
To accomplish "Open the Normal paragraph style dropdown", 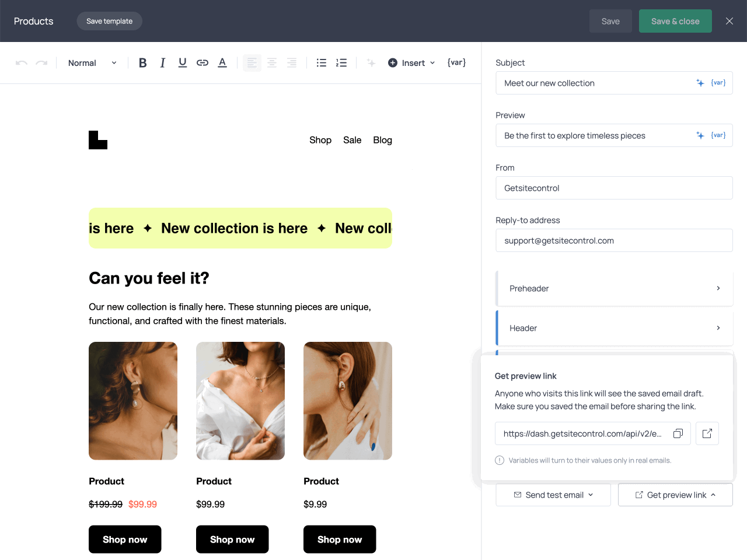I will (92, 62).
